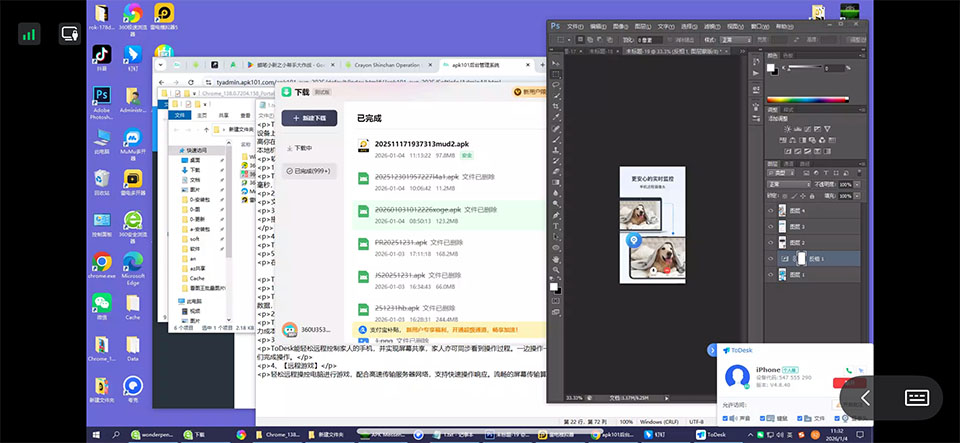Uncheck the 声音 access checkbox in ToDesk
This screenshot has width=960, height=443.
tap(725, 418)
